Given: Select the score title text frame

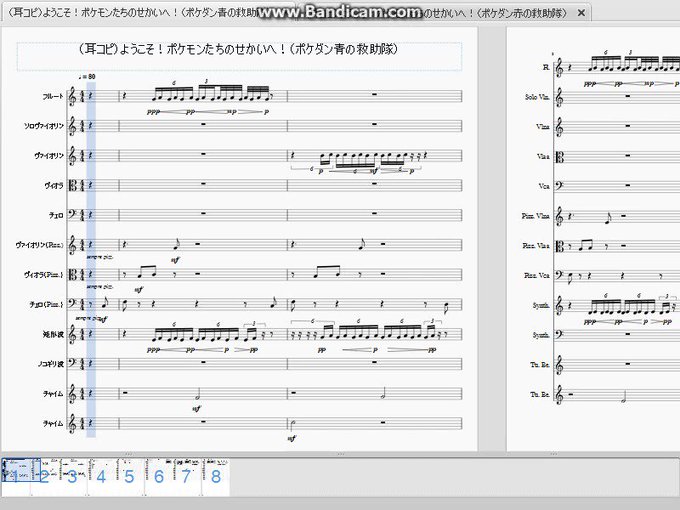Looking at the screenshot, I should [x=239, y=56].
